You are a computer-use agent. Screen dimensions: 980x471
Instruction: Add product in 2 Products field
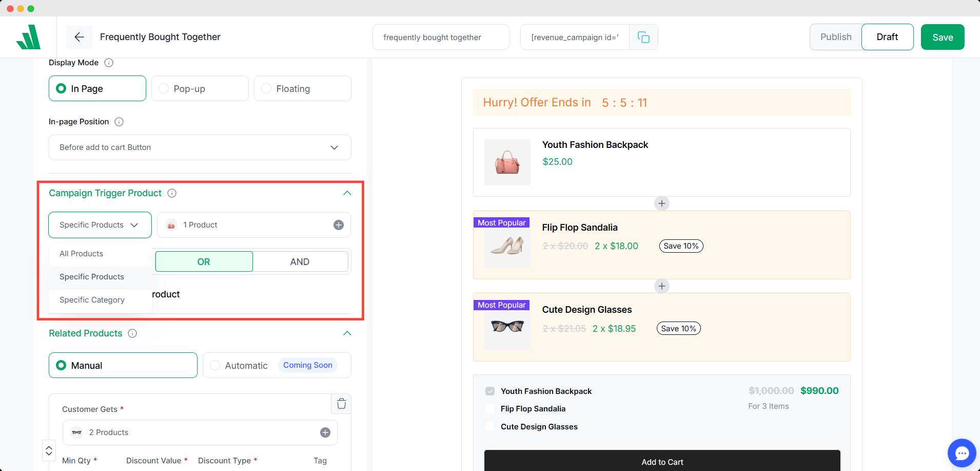325,432
